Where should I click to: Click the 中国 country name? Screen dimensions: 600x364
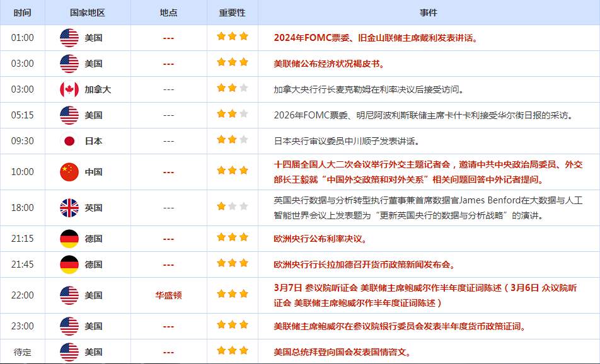[93, 172]
